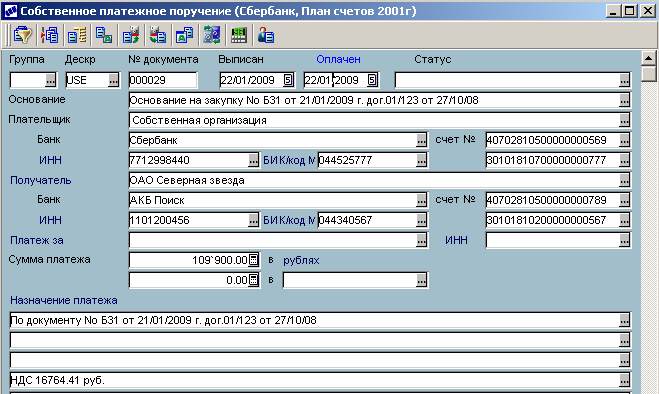Click the load document from disk toolbar icon
Viewport: 659px width, 394px height.
point(158,35)
